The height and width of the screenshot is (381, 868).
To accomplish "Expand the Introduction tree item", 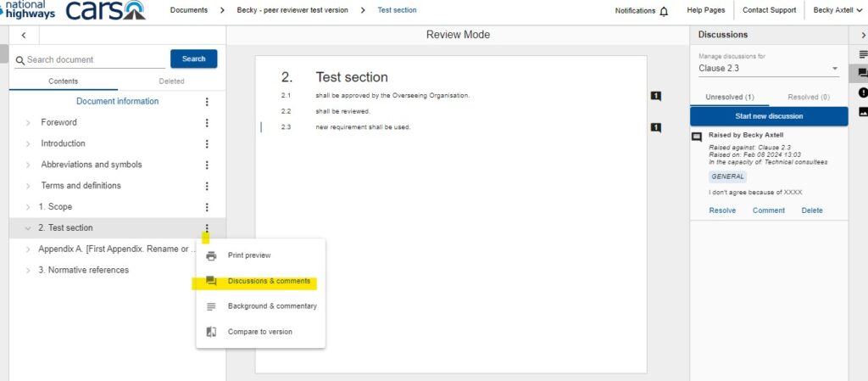I will 28,143.
